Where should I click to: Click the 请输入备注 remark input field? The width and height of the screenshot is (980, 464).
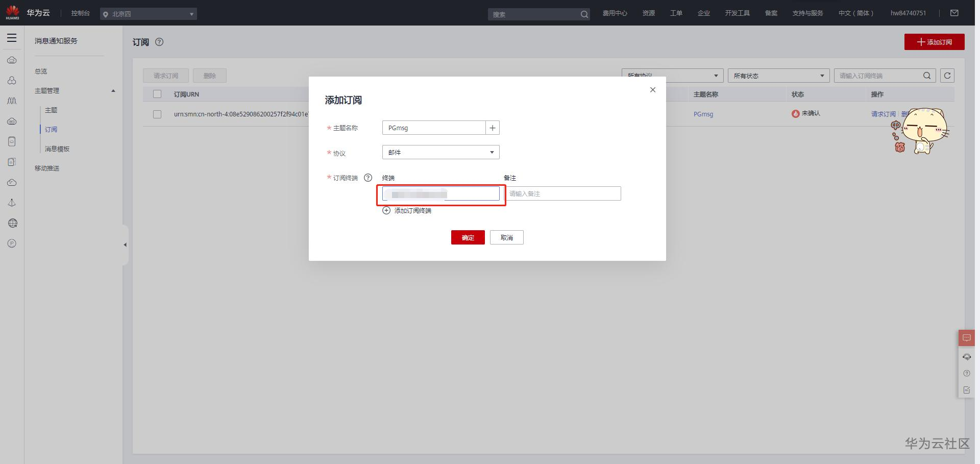pyautogui.click(x=562, y=193)
